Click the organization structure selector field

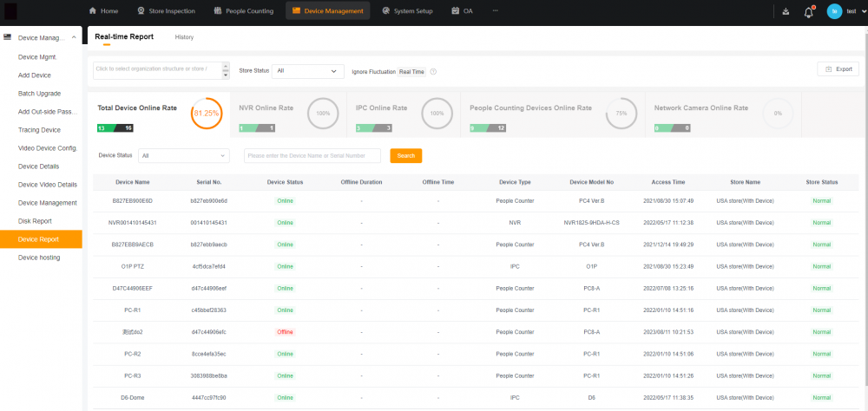(x=157, y=69)
